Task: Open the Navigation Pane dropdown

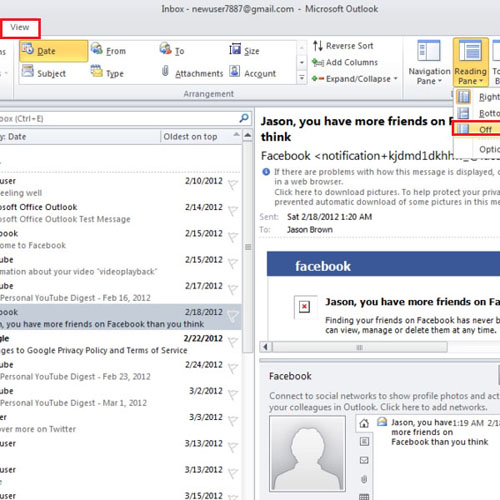Action: (x=429, y=63)
